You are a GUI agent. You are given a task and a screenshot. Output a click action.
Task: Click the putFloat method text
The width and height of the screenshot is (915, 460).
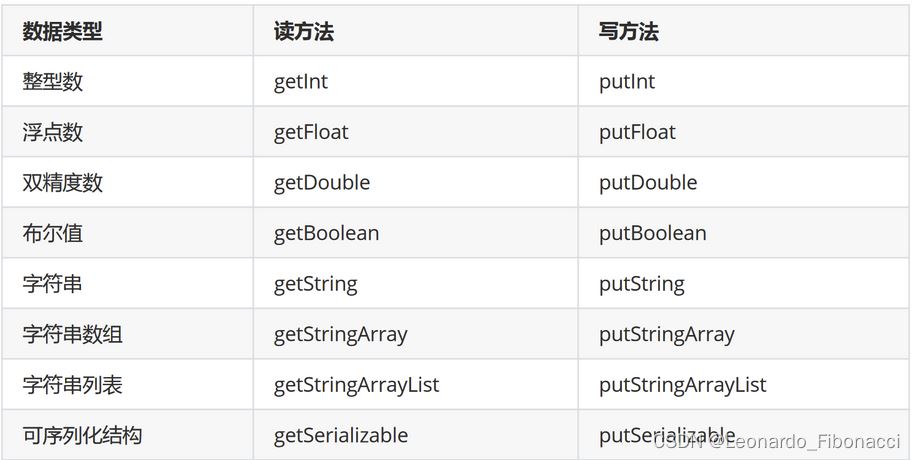(x=637, y=133)
